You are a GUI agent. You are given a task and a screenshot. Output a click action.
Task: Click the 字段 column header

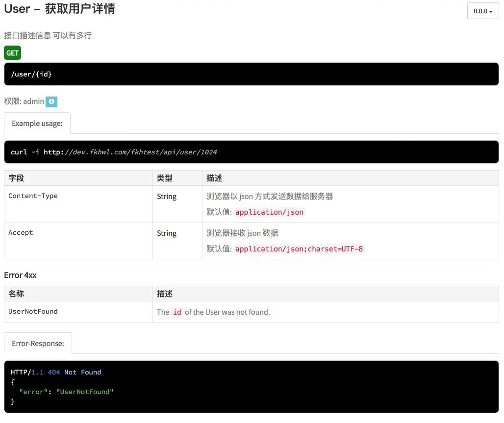click(16, 178)
